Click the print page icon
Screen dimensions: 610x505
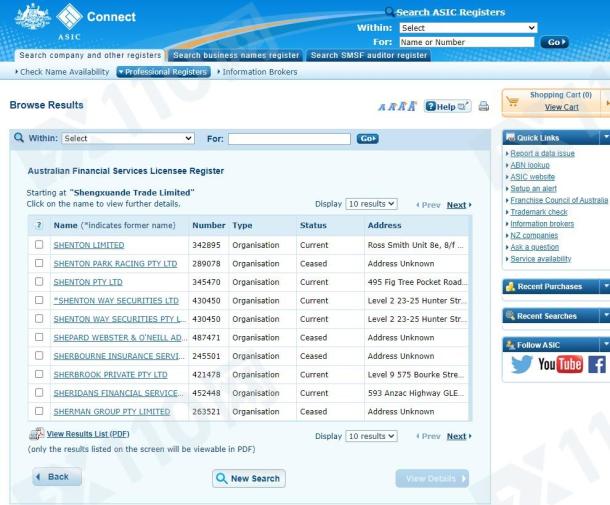pyautogui.click(x=484, y=106)
